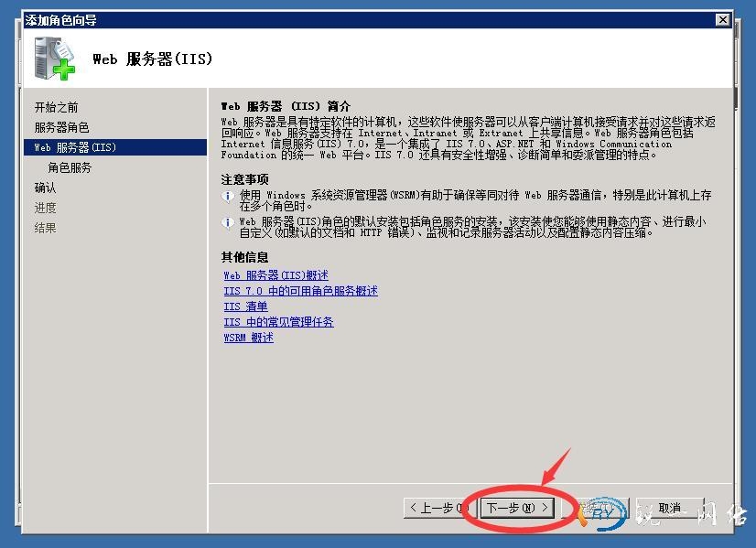
Task: Click the 结果 step in sidebar
Action: tap(46, 228)
